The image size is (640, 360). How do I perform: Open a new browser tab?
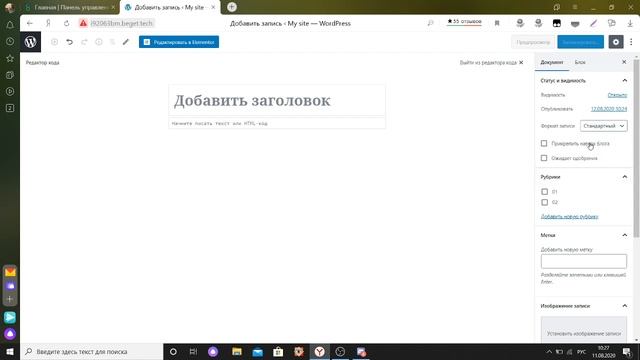tap(231, 7)
